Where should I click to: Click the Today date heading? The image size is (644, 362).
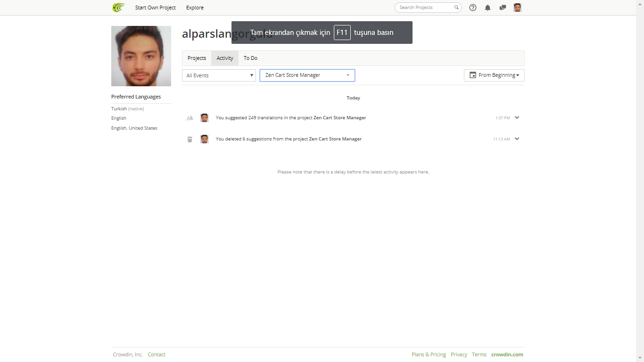[x=353, y=98]
